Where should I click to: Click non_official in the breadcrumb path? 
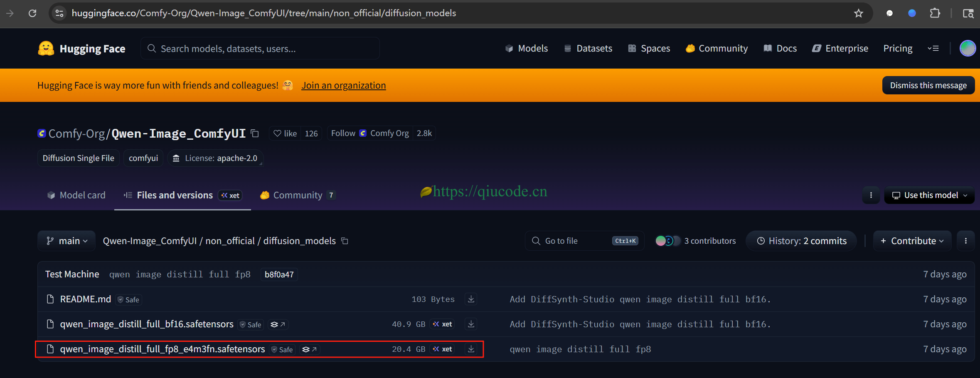click(x=230, y=241)
